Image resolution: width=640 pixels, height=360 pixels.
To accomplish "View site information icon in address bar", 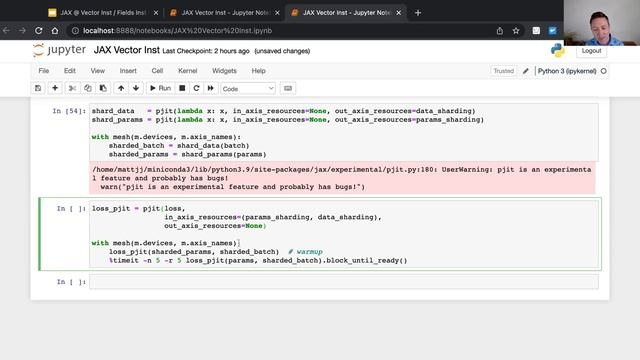I will pyautogui.click(x=75, y=31).
